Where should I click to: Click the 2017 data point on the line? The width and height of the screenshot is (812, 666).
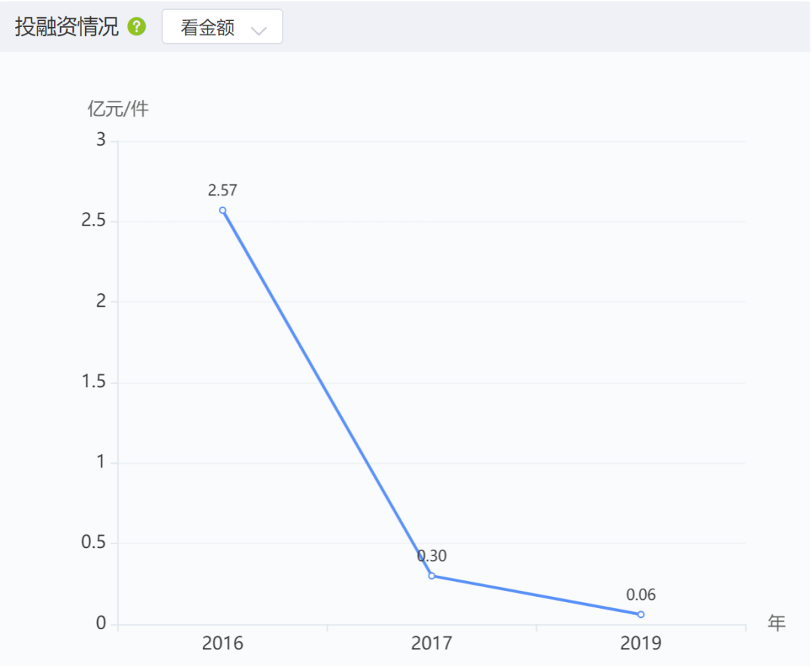(x=432, y=576)
